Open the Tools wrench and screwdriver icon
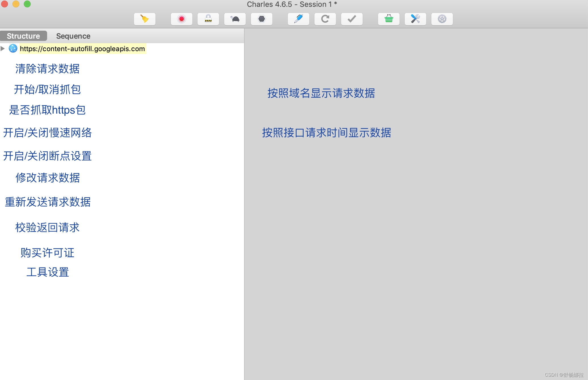 (x=415, y=19)
